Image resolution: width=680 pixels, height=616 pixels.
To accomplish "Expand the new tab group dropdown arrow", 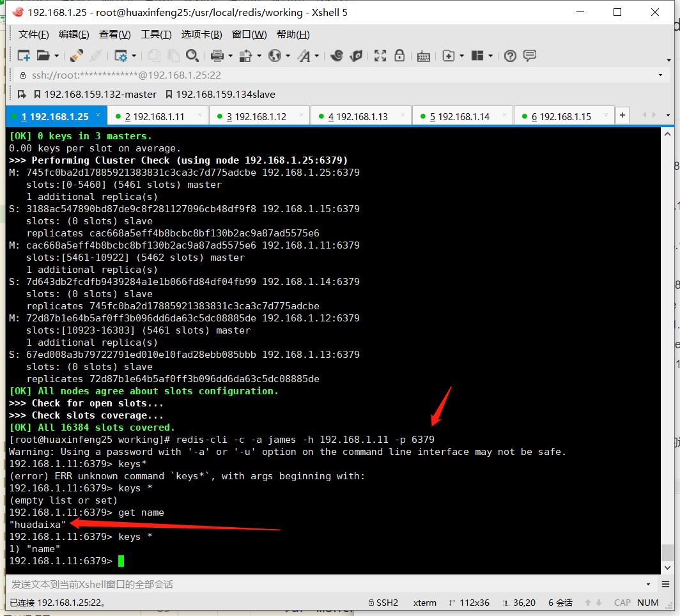I will [462, 56].
